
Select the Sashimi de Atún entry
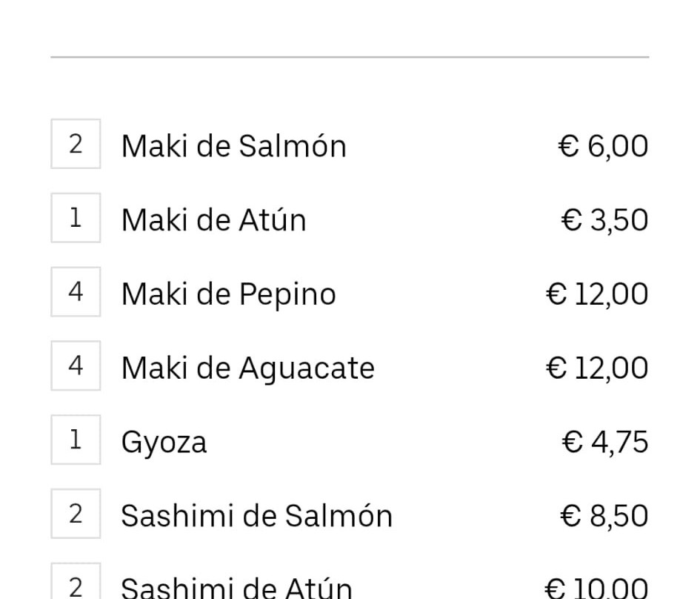coord(236,589)
